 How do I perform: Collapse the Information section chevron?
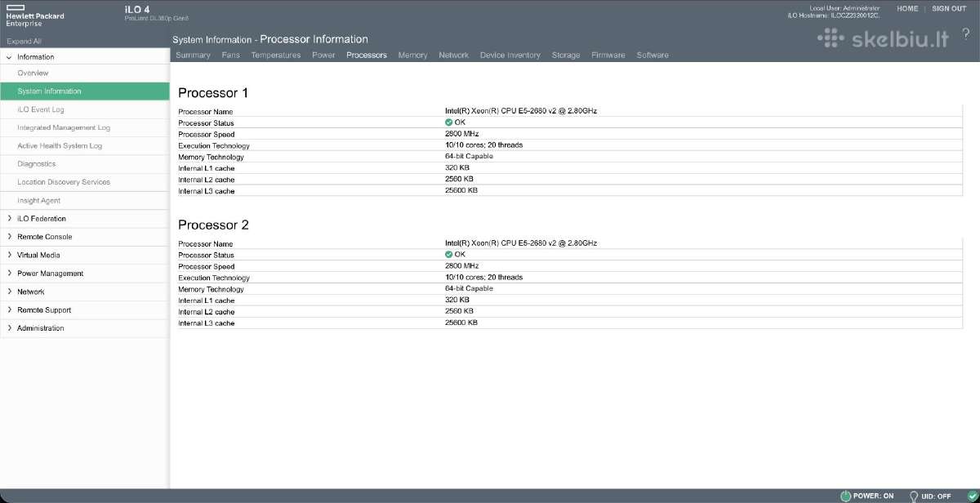(x=9, y=57)
